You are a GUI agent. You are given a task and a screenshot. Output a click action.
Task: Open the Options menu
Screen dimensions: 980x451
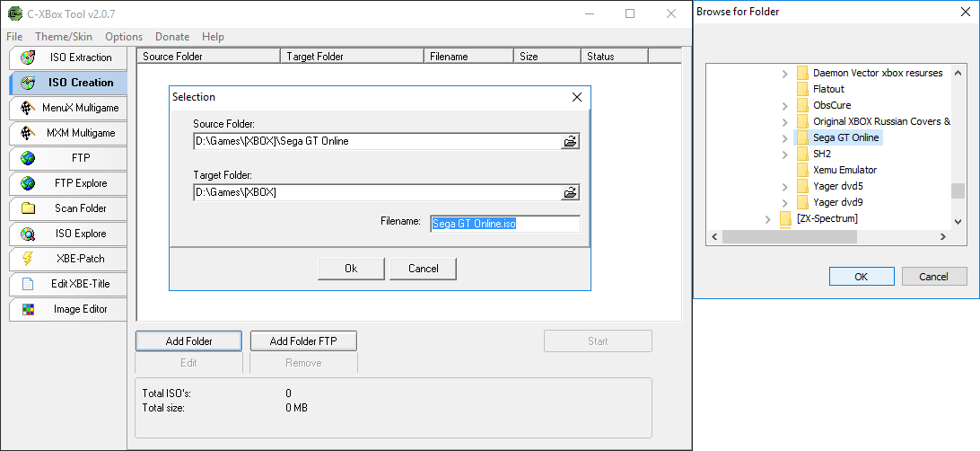124,37
